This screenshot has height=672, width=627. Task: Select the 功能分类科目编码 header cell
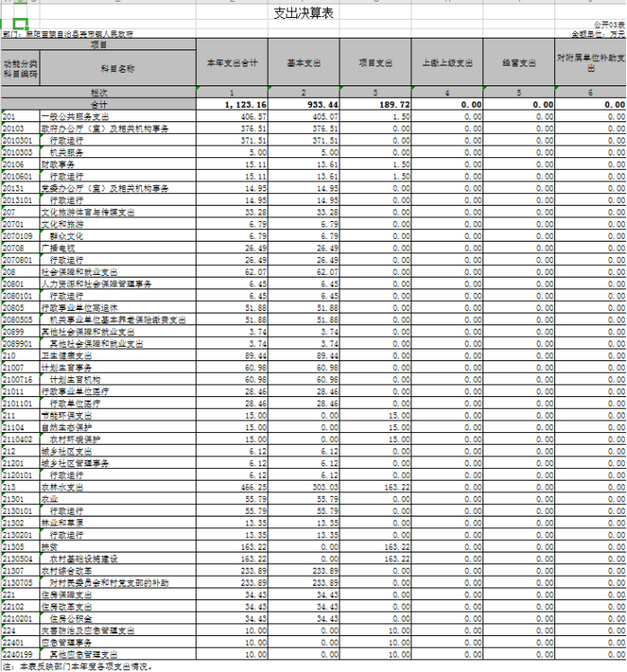click(x=20, y=68)
